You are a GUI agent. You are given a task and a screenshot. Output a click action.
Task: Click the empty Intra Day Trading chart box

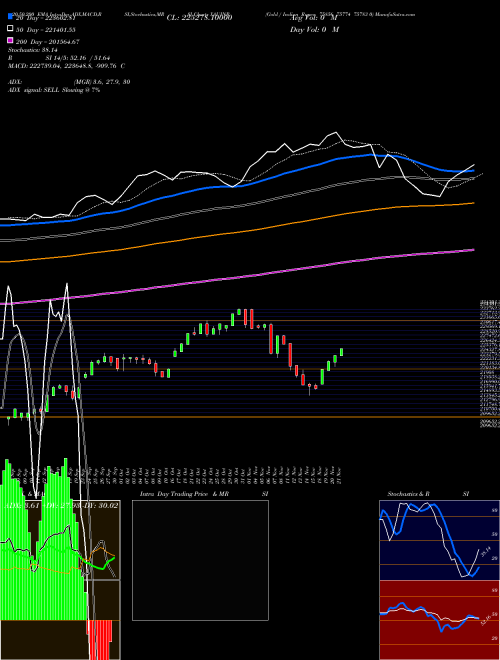[200, 560]
